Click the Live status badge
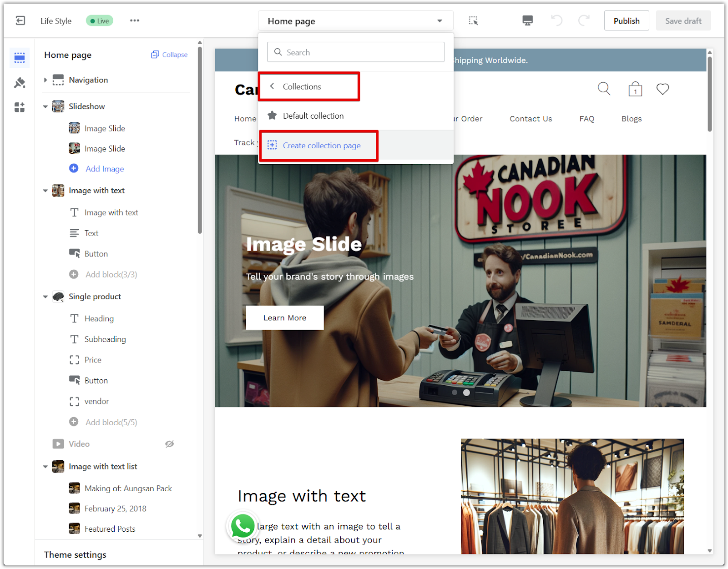The image size is (728, 569). coord(100,20)
